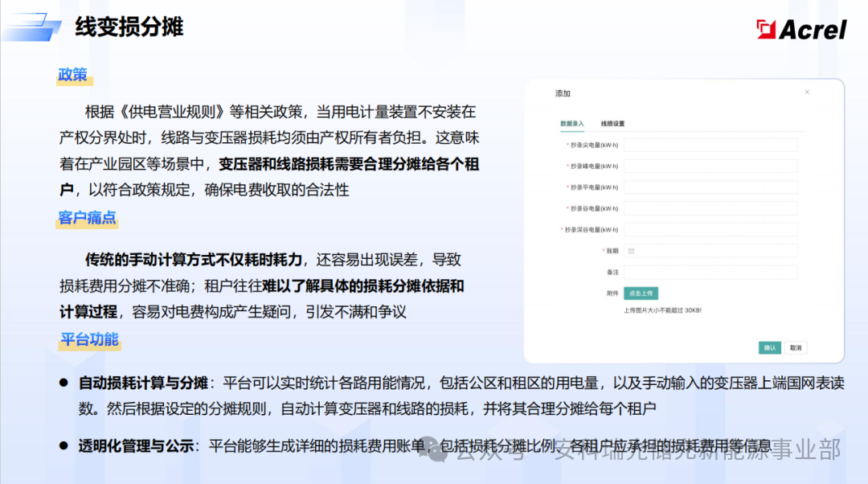The height and width of the screenshot is (484, 868).
Task: Click the 上传图片大小不能超过 30KB! hint text
Action: point(662,310)
